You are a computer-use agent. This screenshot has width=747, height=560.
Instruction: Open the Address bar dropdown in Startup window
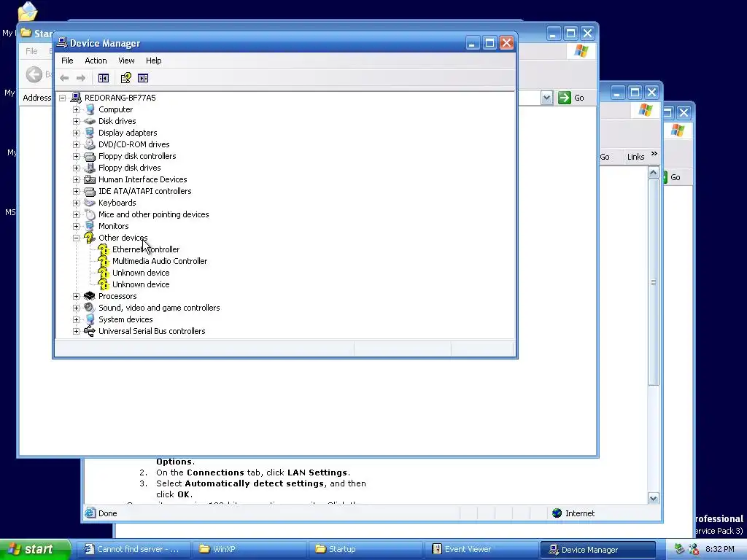point(546,98)
